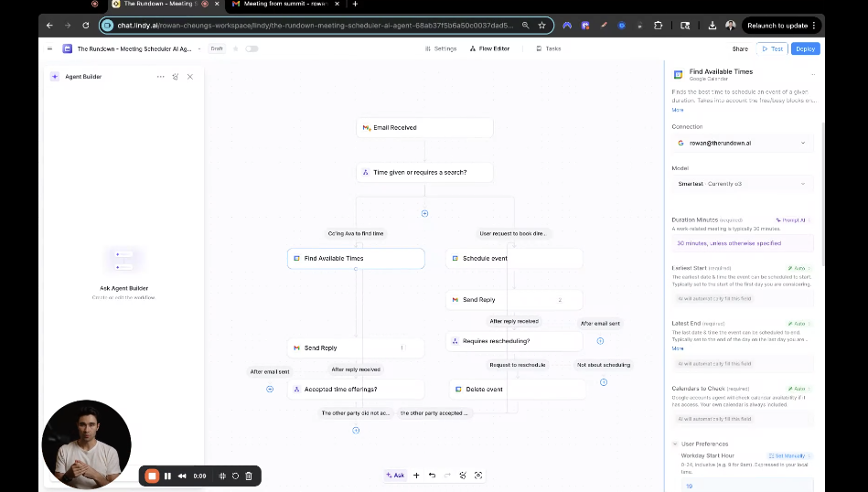Viewport: 868px width, 492px height.
Task: Click More link under Latest End description
Action: [678, 348]
